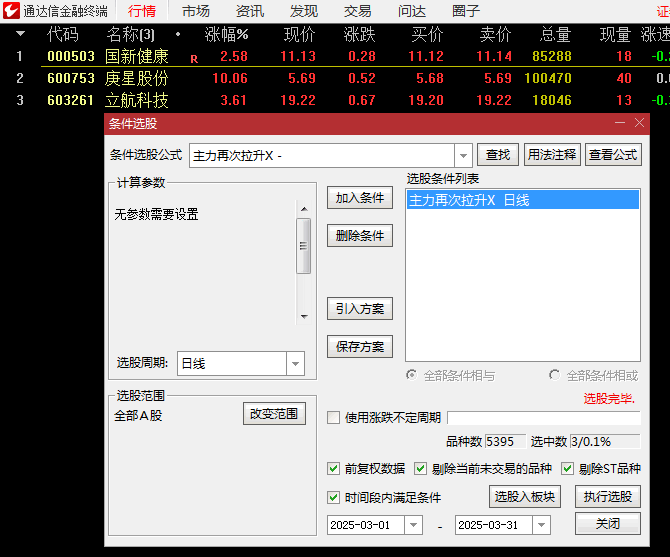
Task: Click the 代码 column header
Action: click(x=62, y=34)
